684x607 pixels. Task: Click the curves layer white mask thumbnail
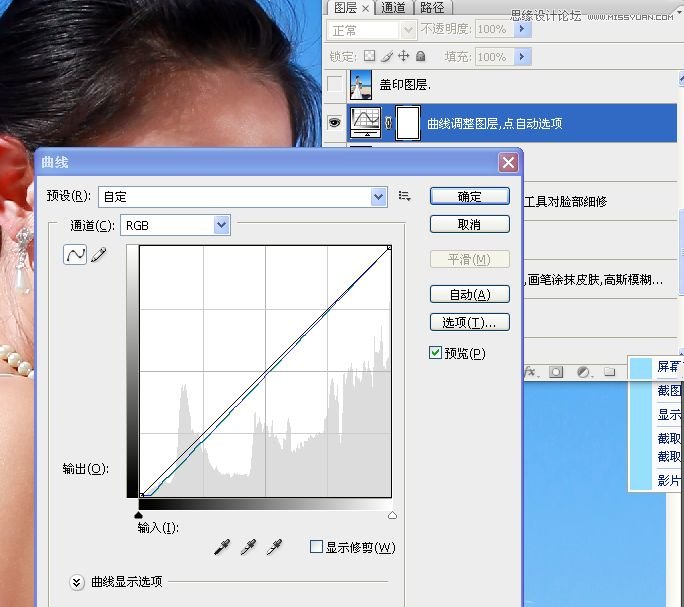point(408,123)
